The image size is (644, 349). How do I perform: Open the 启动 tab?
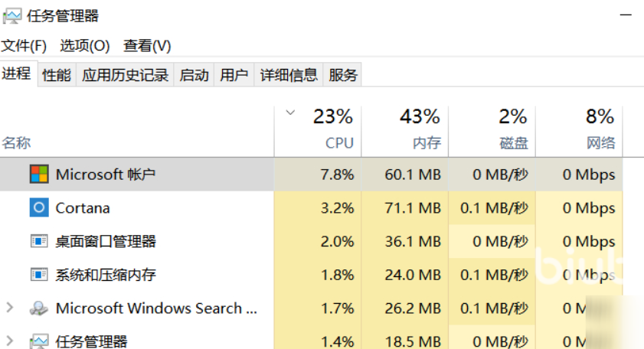click(x=194, y=75)
